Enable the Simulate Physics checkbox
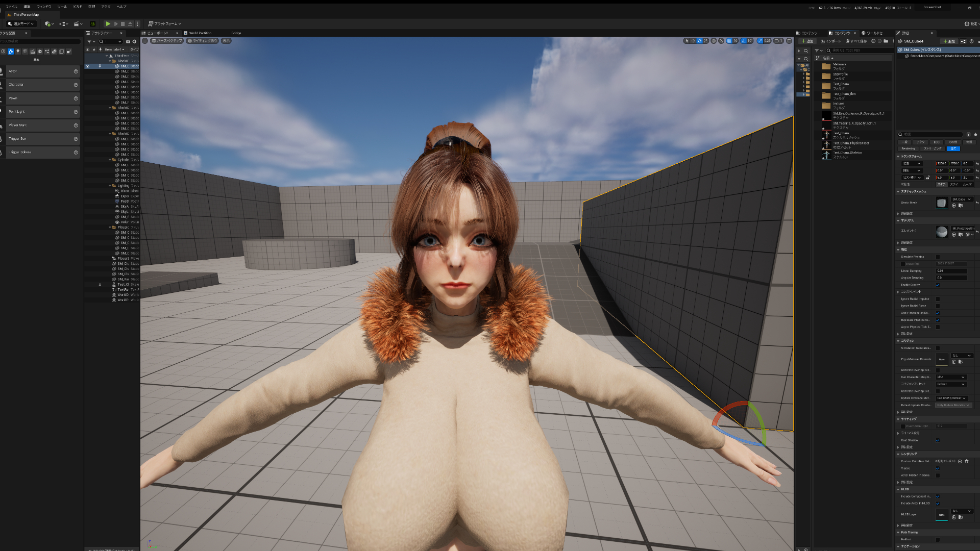Image resolution: width=980 pixels, height=551 pixels. click(937, 257)
